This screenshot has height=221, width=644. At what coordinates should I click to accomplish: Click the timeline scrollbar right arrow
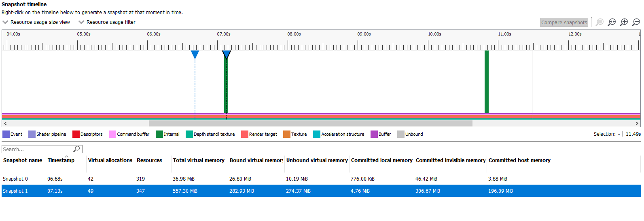pos(637,124)
